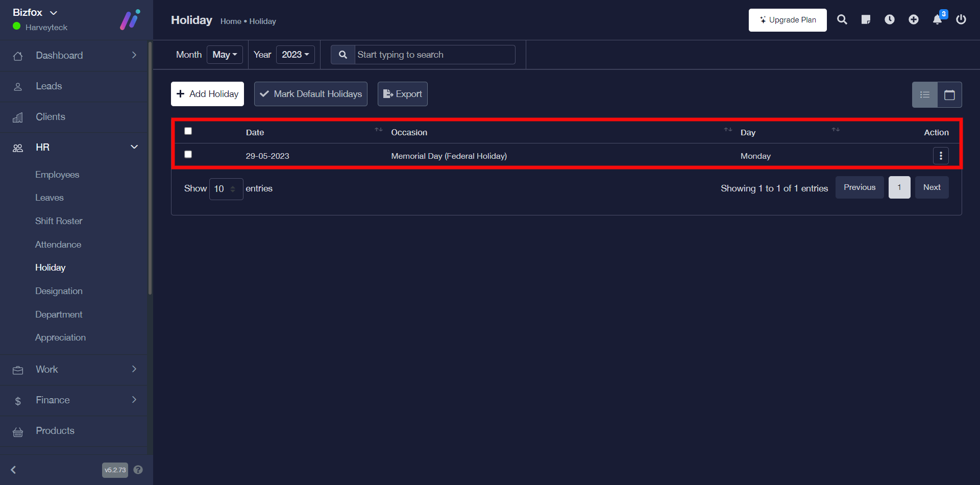Check the box for 29-05-2023 holiday row
Viewport: 980px width, 485px height.
tap(188, 154)
